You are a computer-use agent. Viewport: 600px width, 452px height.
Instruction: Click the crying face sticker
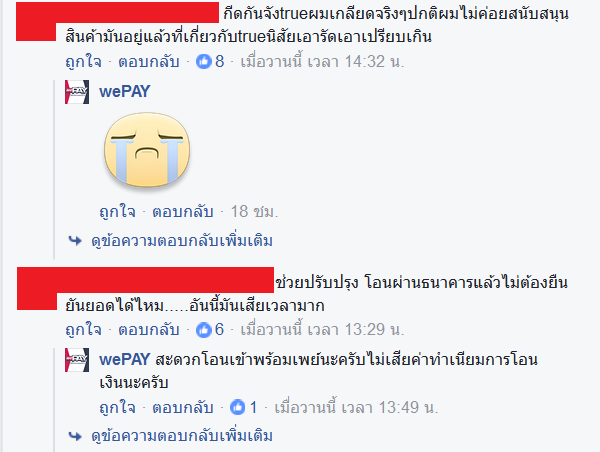147,150
